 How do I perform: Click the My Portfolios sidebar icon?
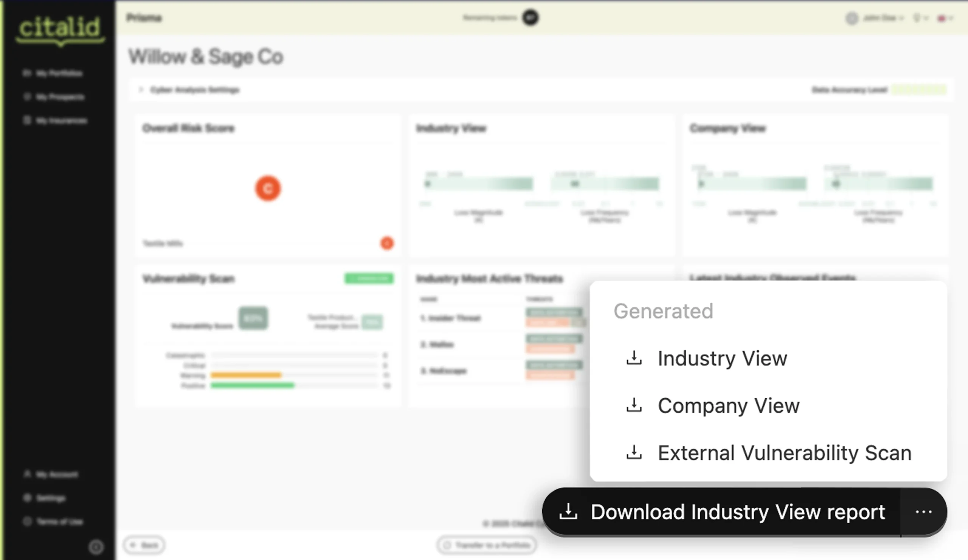(27, 73)
